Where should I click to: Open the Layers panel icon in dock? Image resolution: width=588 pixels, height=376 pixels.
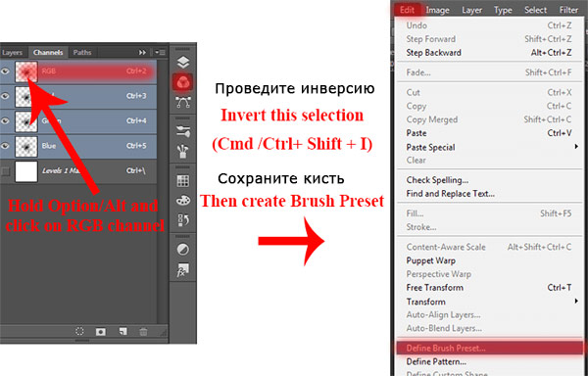pos(183,62)
